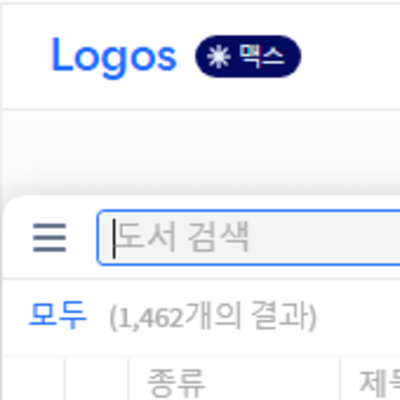
Task: Click the blue Logos wordmark
Action: coord(114,57)
